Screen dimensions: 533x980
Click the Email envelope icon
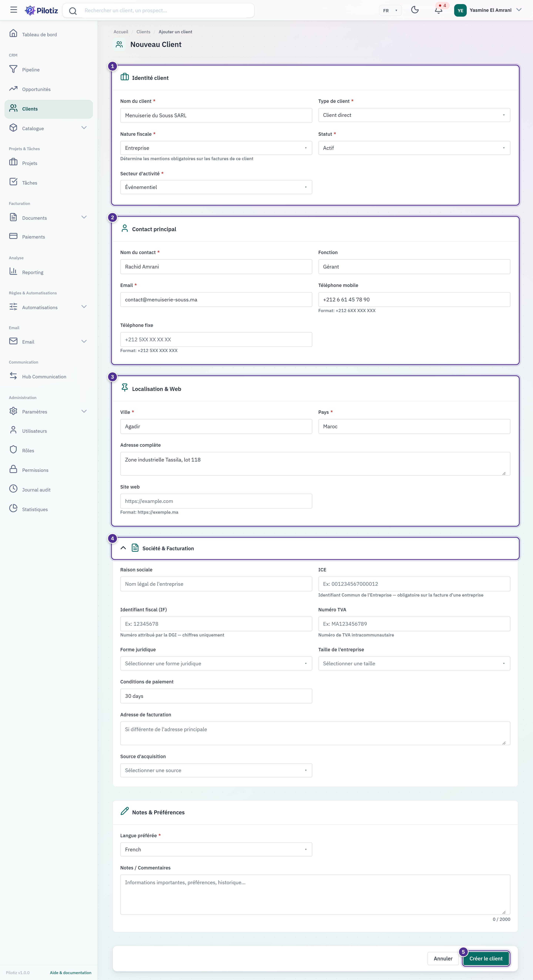pyautogui.click(x=13, y=341)
